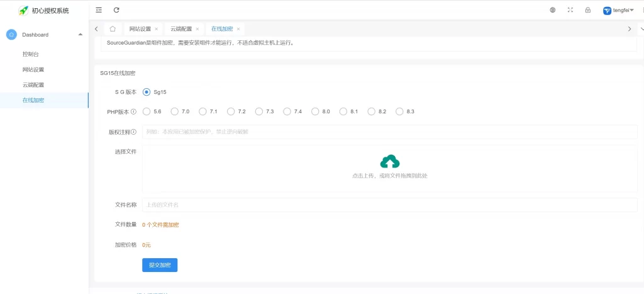Select PHP version 8.3
The height and width of the screenshot is (294, 644).
pos(399,111)
